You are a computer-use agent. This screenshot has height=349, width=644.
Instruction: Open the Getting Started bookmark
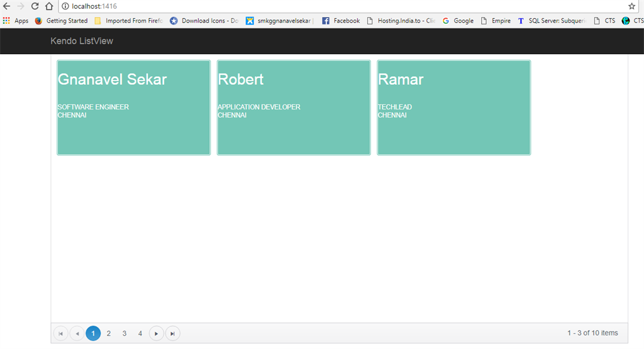pyautogui.click(x=61, y=21)
